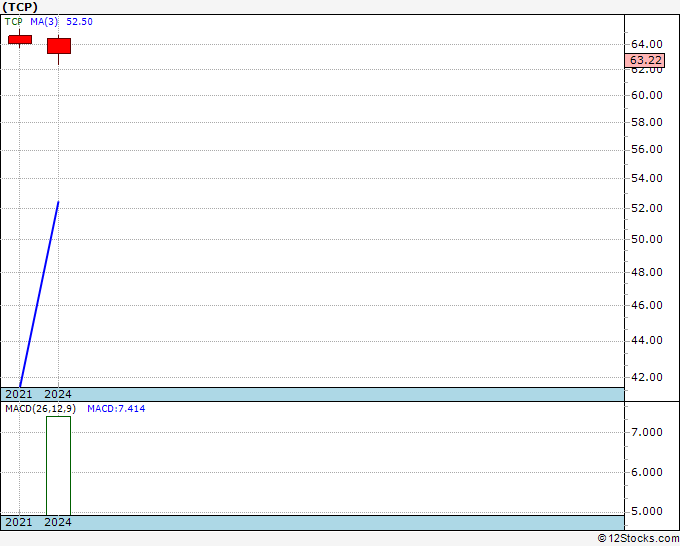This screenshot has height=546, width=680.
Task: Click the (TCP) chart title
Action: (x=20, y=7)
